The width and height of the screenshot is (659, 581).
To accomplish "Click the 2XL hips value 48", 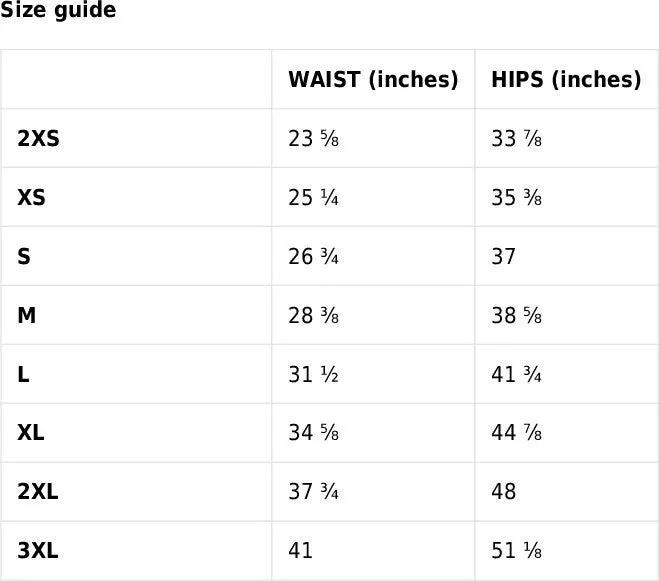I will (x=504, y=492).
